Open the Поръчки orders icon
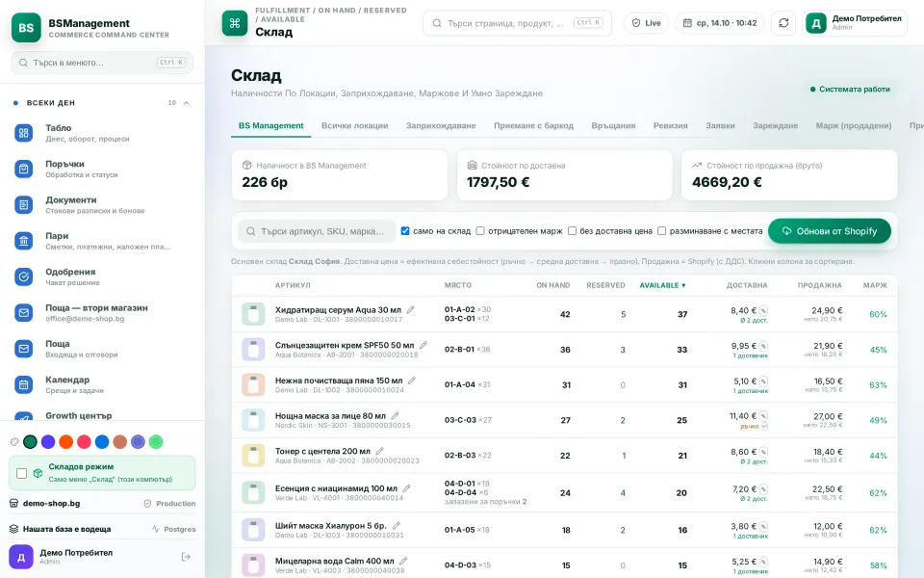 [23, 169]
